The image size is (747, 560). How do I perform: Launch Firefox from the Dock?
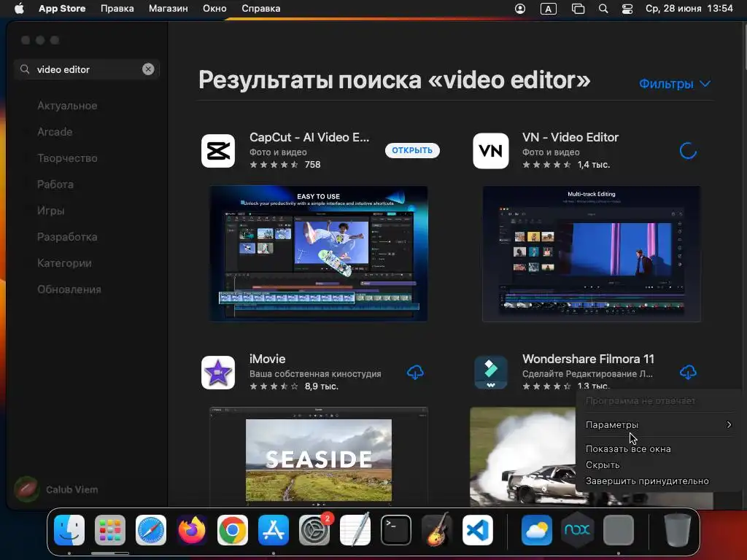(192, 530)
